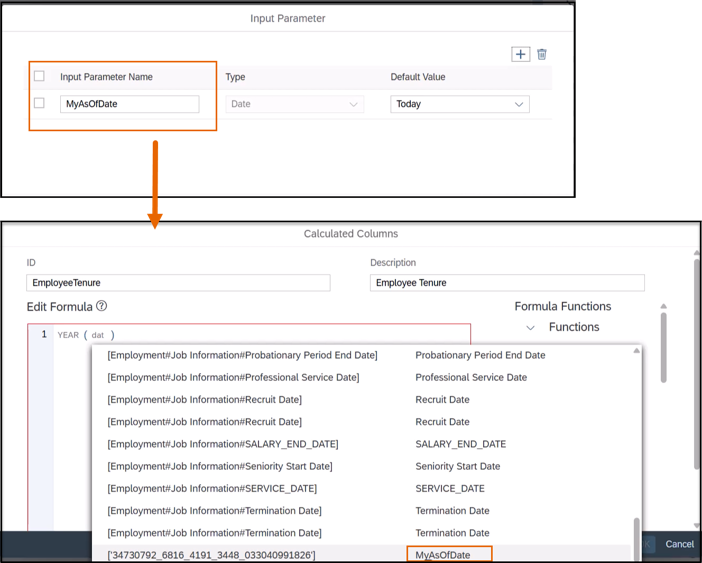
Task: Cancel the Calculated Columns dialog
Action: coord(679,544)
